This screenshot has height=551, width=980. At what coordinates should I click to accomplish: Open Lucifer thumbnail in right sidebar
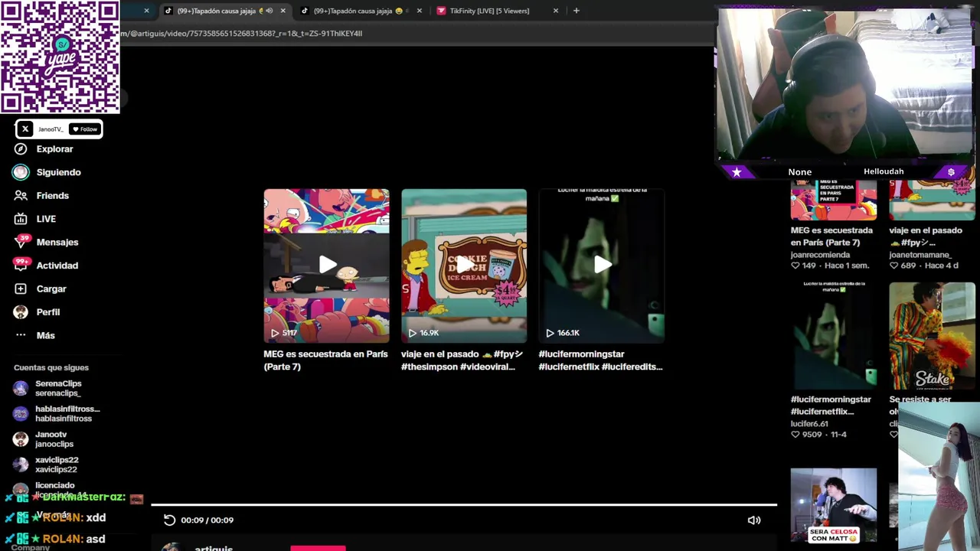click(x=834, y=336)
